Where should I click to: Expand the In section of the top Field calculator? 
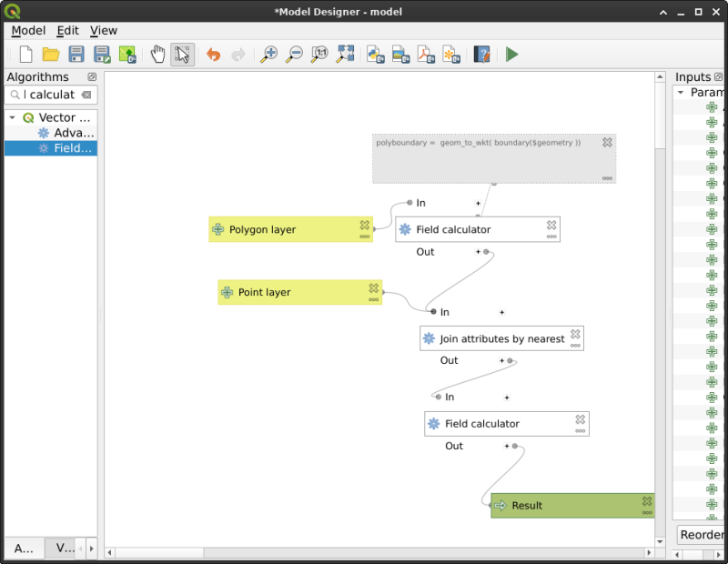click(x=478, y=204)
